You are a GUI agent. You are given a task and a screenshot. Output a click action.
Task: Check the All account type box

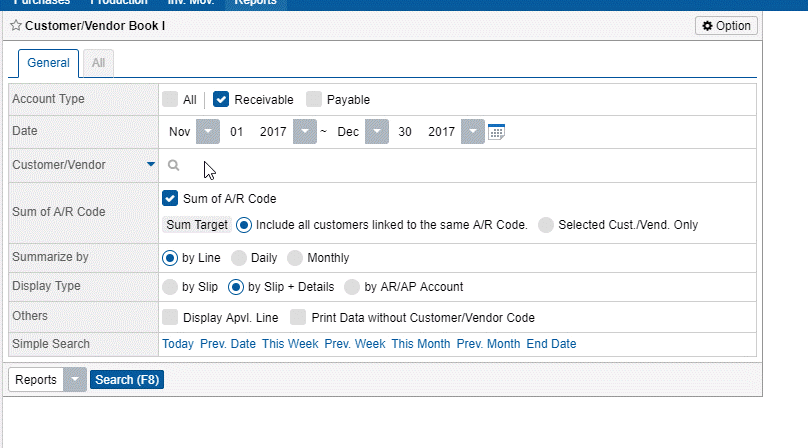(x=170, y=99)
